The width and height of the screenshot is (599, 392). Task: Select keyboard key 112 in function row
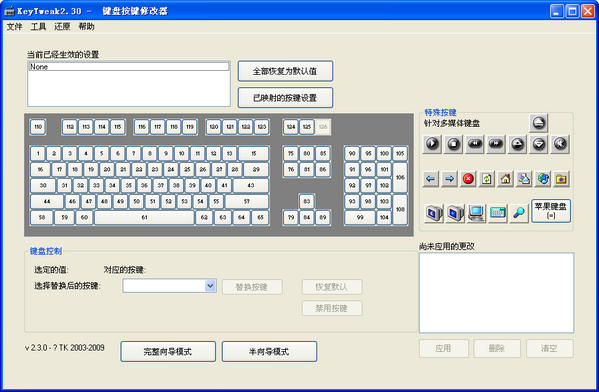tap(70, 127)
